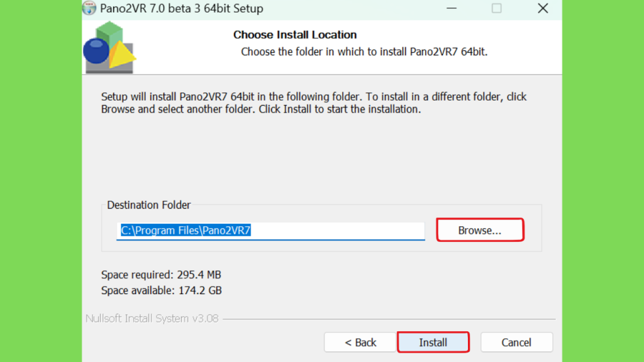Click the Space available 174.2 GB text
The width and height of the screenshot is (644, 362).
click(162, 290)
